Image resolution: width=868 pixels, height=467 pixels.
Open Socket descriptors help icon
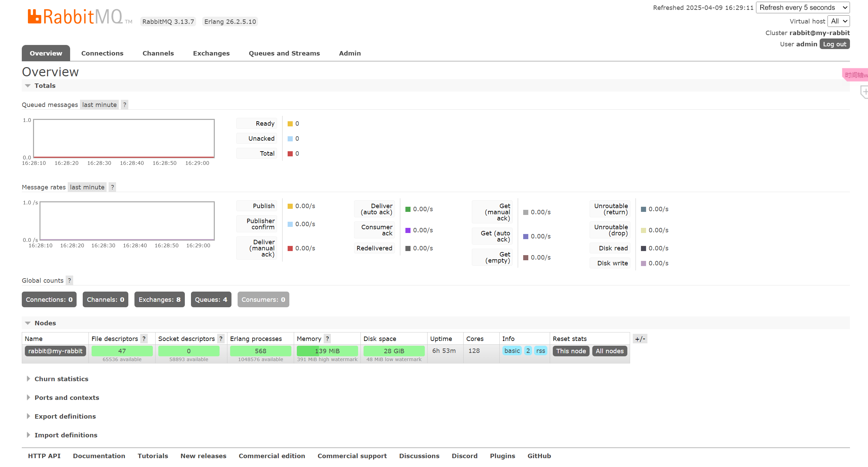pos(221,339)
